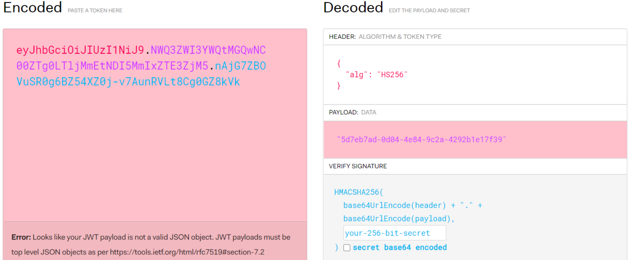Image resolution: width=644 pixels, height=260 pixels.
Task: Click the base64UrlEncode(payload) line
Action: (x=399, y=219)
